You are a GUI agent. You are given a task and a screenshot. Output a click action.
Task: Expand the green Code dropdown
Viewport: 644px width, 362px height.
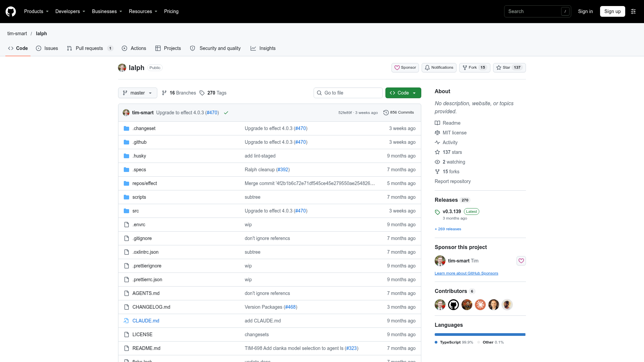403,93
